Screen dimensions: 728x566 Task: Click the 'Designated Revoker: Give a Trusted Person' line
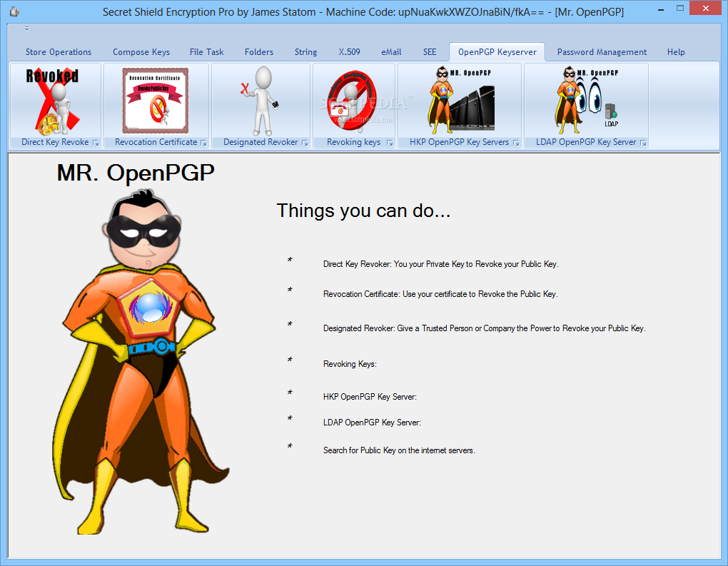(484, 328)
